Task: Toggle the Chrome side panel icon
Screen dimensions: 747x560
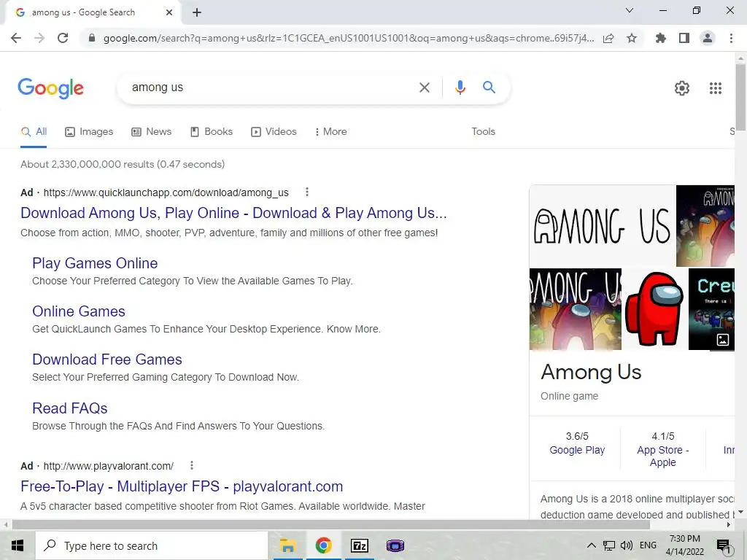Action: (684, 38)
